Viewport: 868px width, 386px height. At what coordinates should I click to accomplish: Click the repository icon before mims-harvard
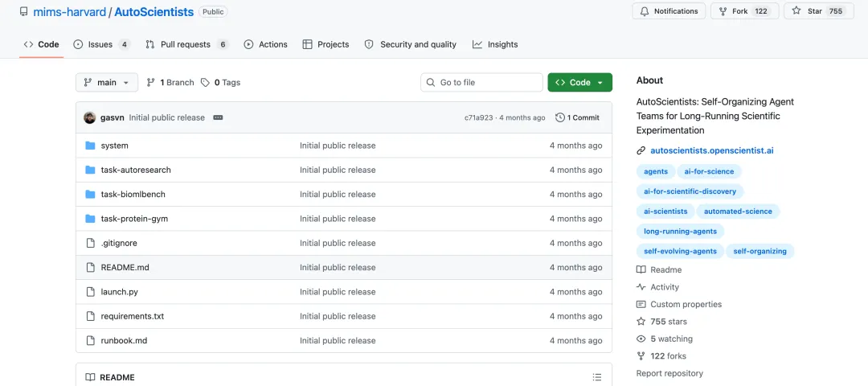point(24,11)
